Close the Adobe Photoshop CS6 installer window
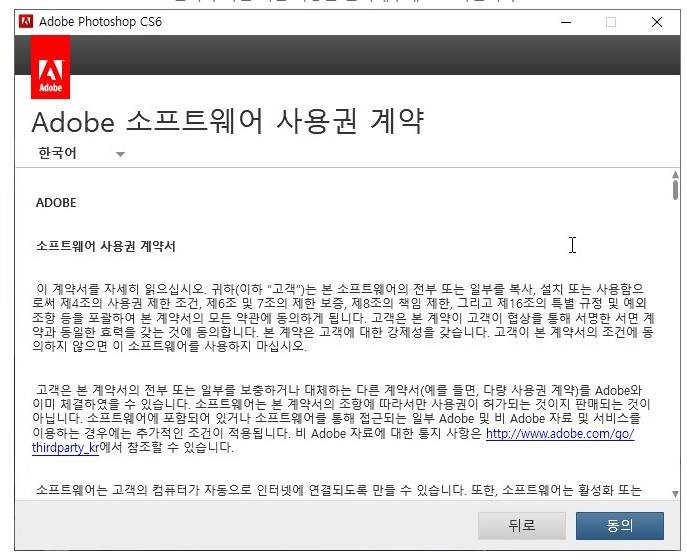This screenshot has height=560, width=687. pyautogui.click(x=656, y=22)
